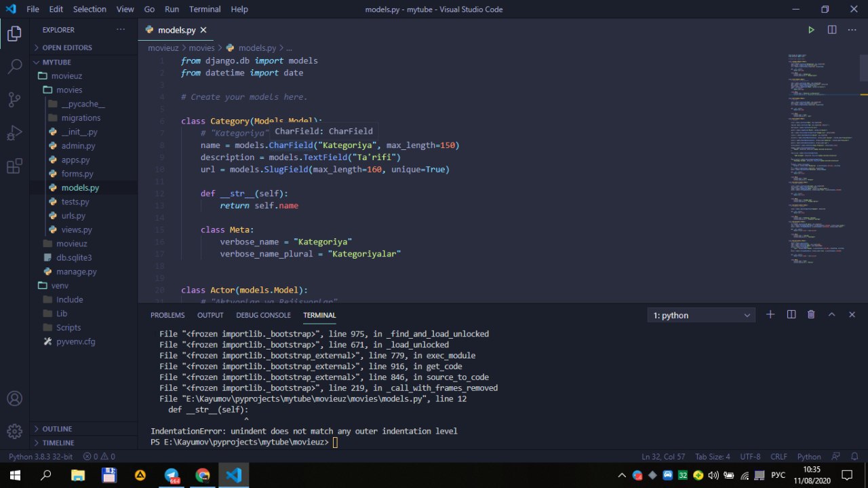Open the Help menu

(x=239, y=10)
